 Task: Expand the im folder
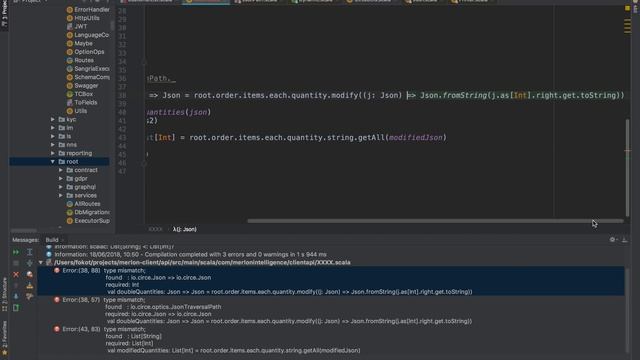pos(53,128)
